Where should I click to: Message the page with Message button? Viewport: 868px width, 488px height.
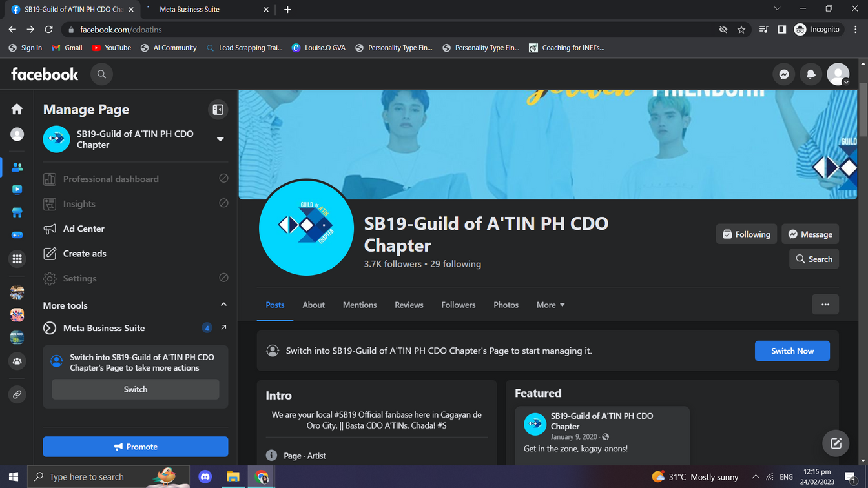click(811, 234)
